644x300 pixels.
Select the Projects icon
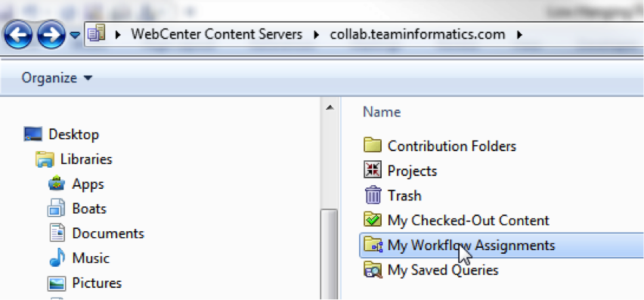click(373, 170)
